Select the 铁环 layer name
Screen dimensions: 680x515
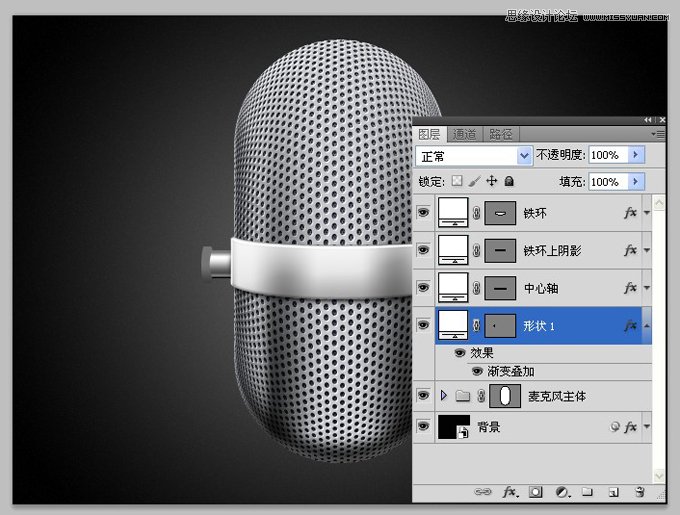[535, 213]
